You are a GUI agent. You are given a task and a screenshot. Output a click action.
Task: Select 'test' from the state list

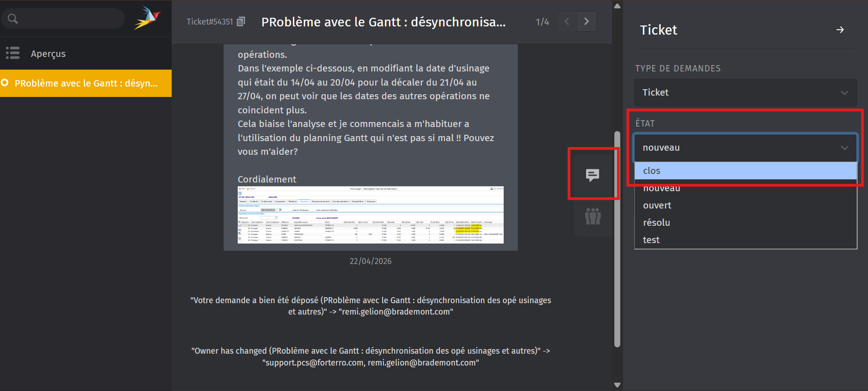point(745,240)
